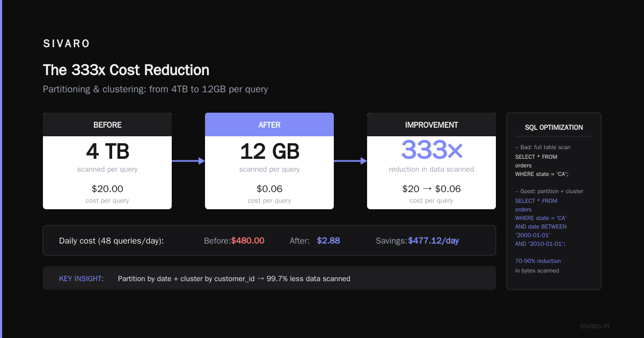Click the "70-90% reduction" text
Viewport: 644px width, 338px height.
click(x=538, y=261)
